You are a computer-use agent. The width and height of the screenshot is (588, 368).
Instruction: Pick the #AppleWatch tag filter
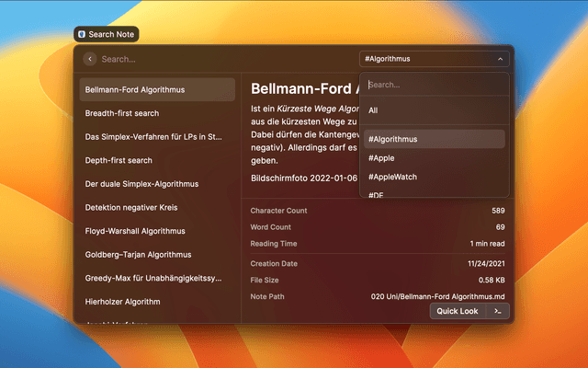392,177
